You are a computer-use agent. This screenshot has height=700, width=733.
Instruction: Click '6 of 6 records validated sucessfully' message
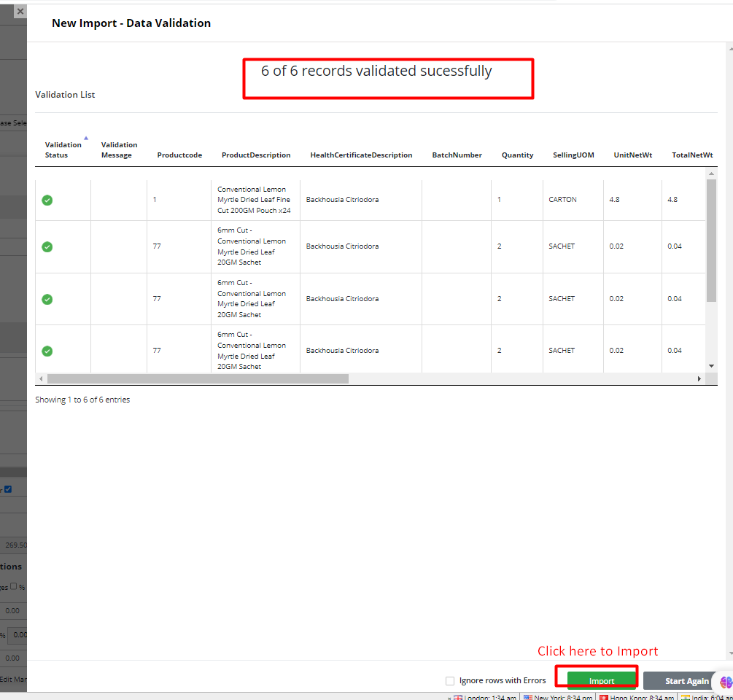coord(376,71)
